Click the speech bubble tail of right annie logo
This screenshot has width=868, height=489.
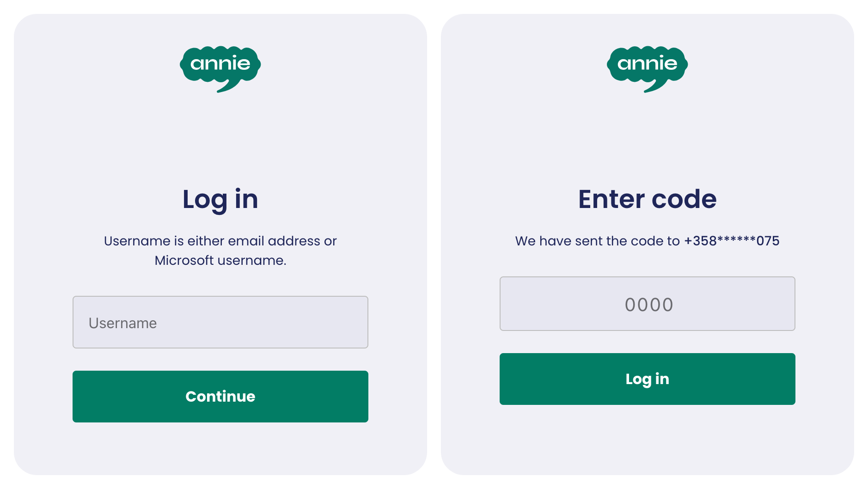[x=653, y=87]
